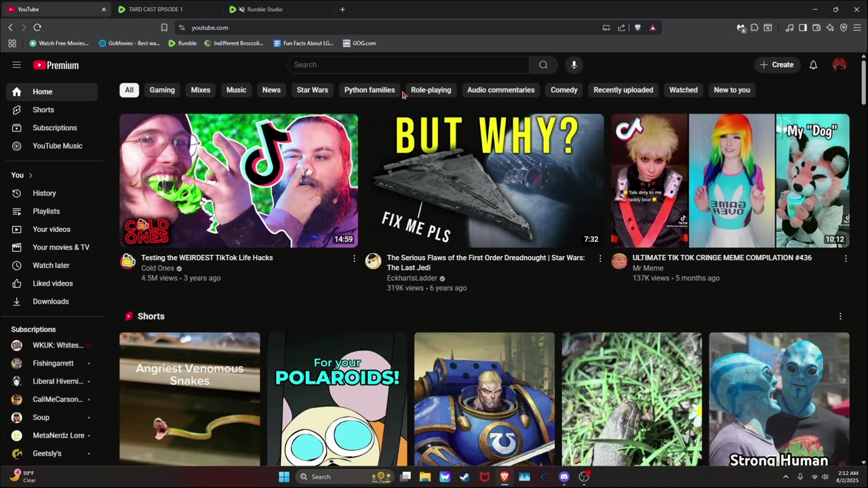The image size is (868, 488).
Task: Start voice search with the microphone icon
Action: click(574, 65)
